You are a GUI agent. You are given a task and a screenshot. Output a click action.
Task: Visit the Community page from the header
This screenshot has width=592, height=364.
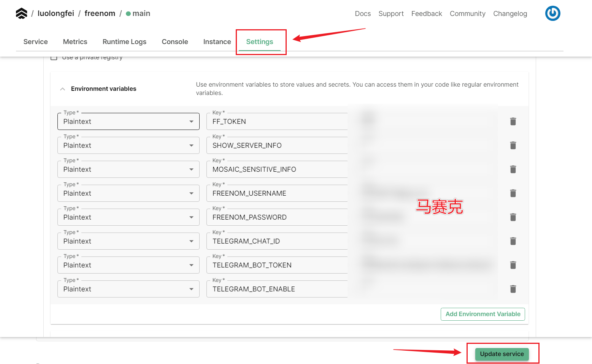coord(467,13)
